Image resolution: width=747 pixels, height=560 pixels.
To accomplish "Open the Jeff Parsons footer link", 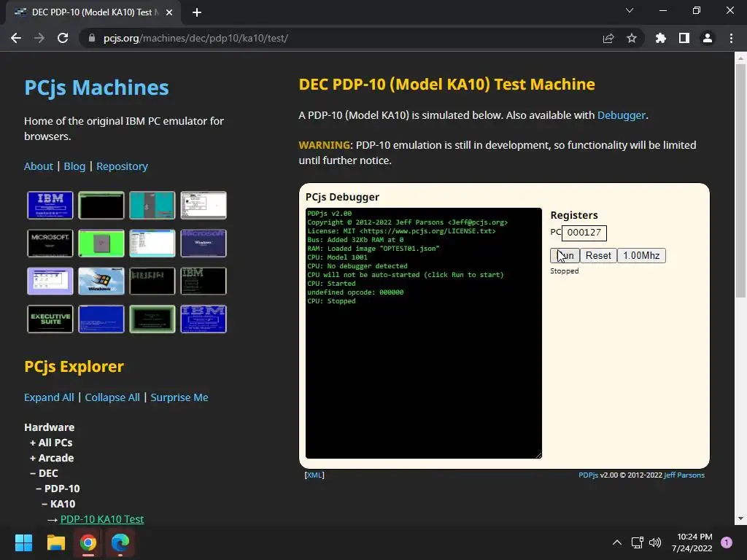I will (x=684, y=475).
